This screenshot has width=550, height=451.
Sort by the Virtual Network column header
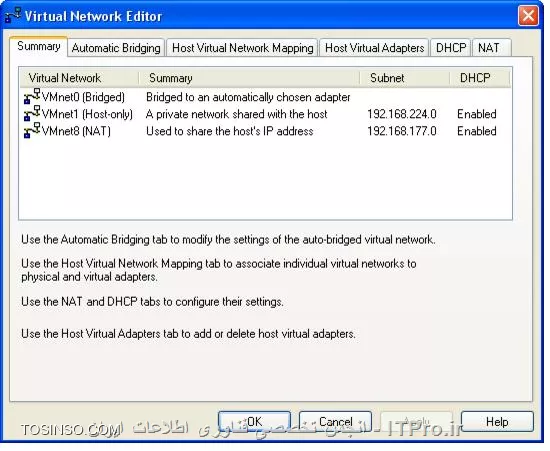pyautogui.click(x=80, y=78)
